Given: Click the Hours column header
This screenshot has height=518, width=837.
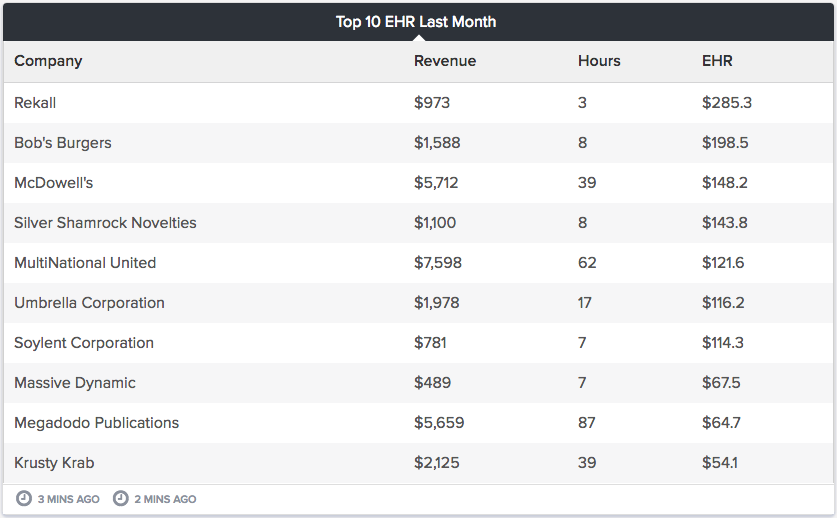Looking at the screenshot, I should pyautogui.click(x=599, y=61).
